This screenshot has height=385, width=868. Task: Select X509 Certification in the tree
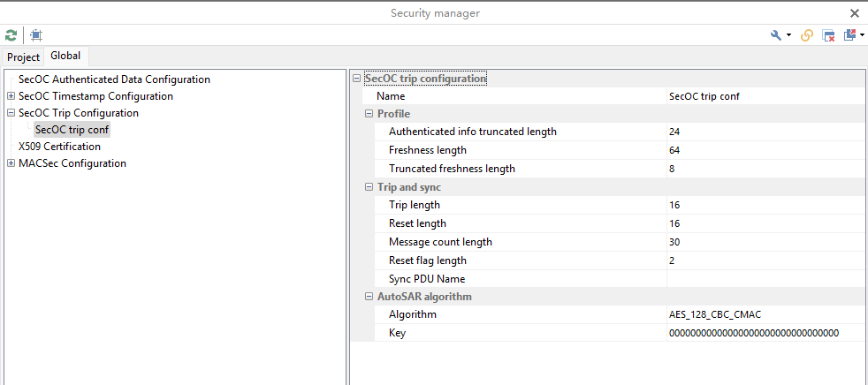coord(59,147)
